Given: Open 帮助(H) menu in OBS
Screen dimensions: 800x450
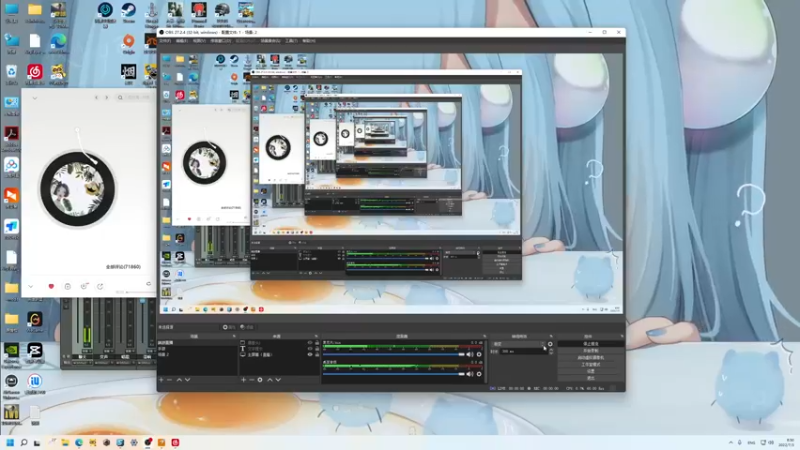Looking at the screenshot, I should [309, 41].
